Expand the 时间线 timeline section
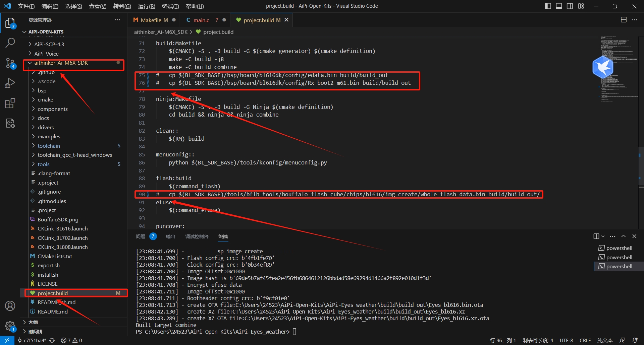The width and height of the screenshot is (644, 345). (x=74, y=332)
